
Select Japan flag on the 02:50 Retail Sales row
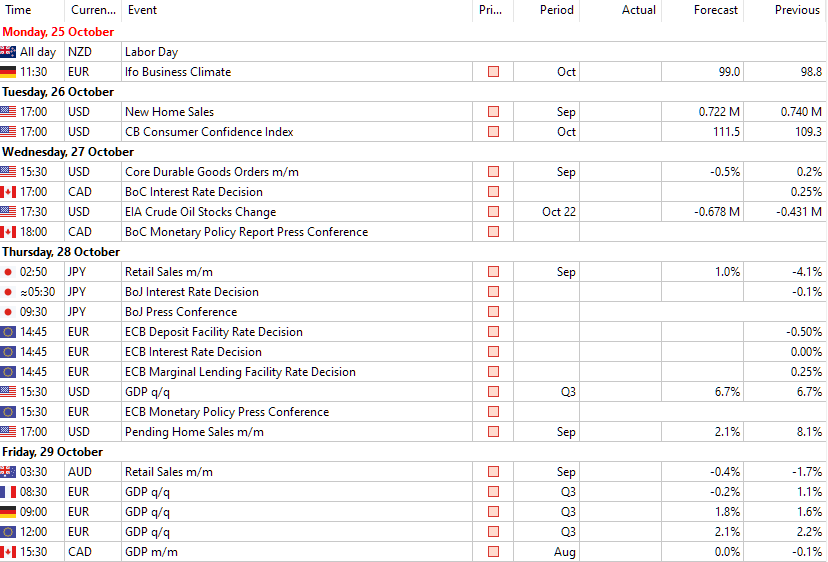tap(8, 272)
